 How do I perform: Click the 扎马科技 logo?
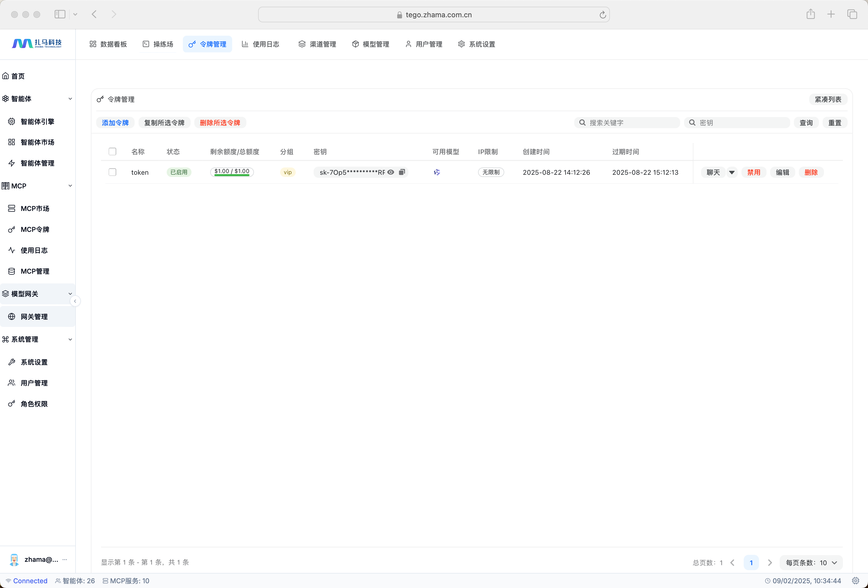(x=37, y=44)
